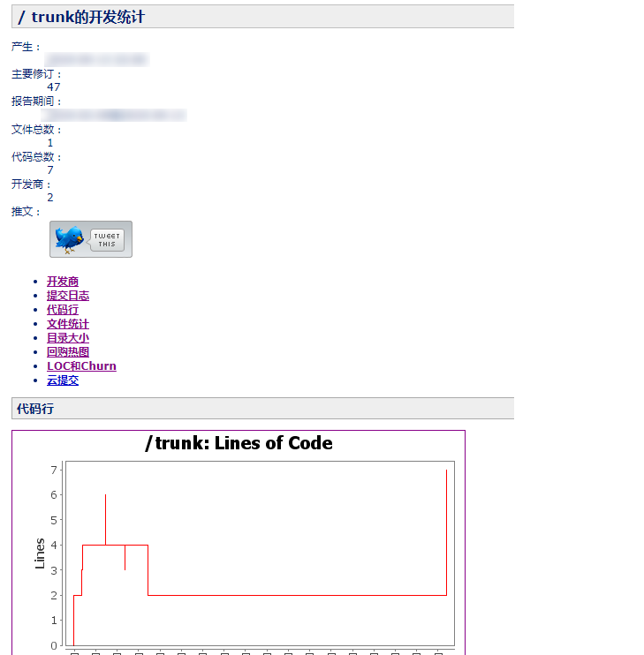Click the y-axis tick label 4
Screen dimensions: 644x655
coord(54,545)
